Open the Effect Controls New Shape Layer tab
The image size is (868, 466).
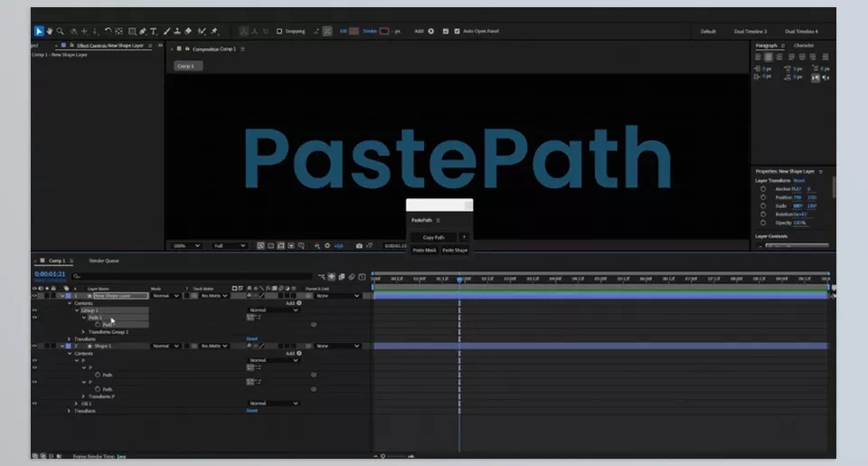[109, 45]
